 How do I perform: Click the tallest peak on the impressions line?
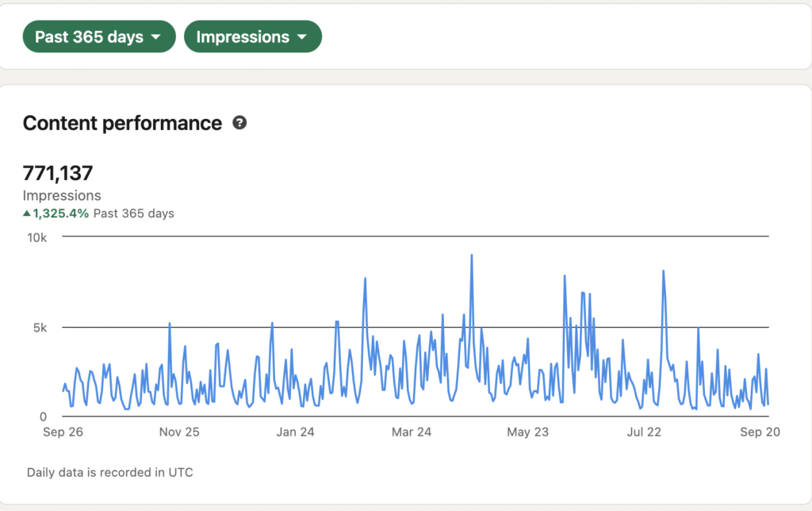pos(472,256)
